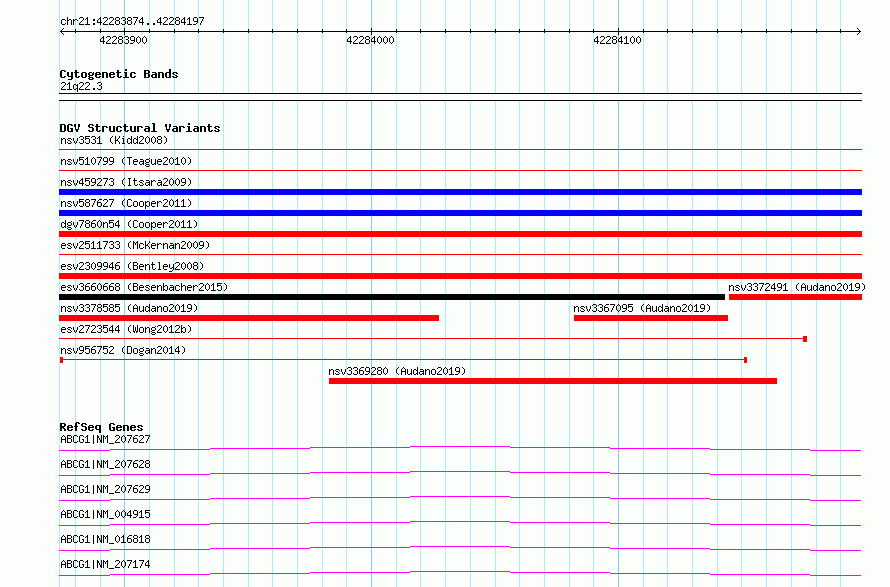Open ABCG1|NM_207628 transcript label

pos(105,464)
